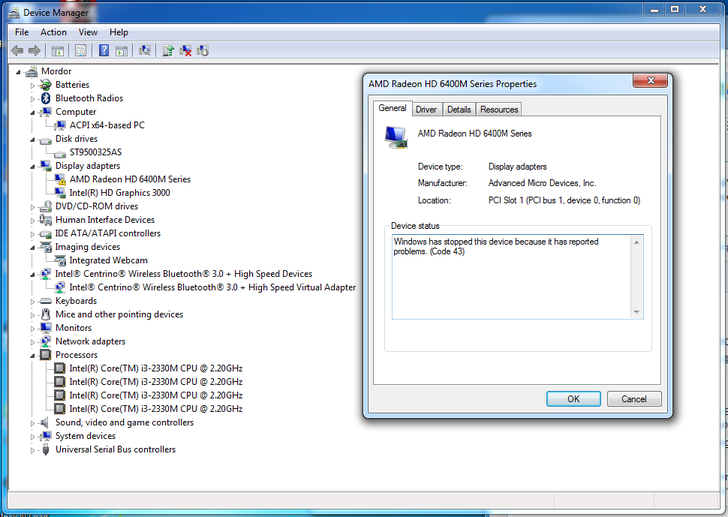Expand the DVD/CD-ROM drives node
The height and width of the screenshot is (517, 728).
point(32,207)
